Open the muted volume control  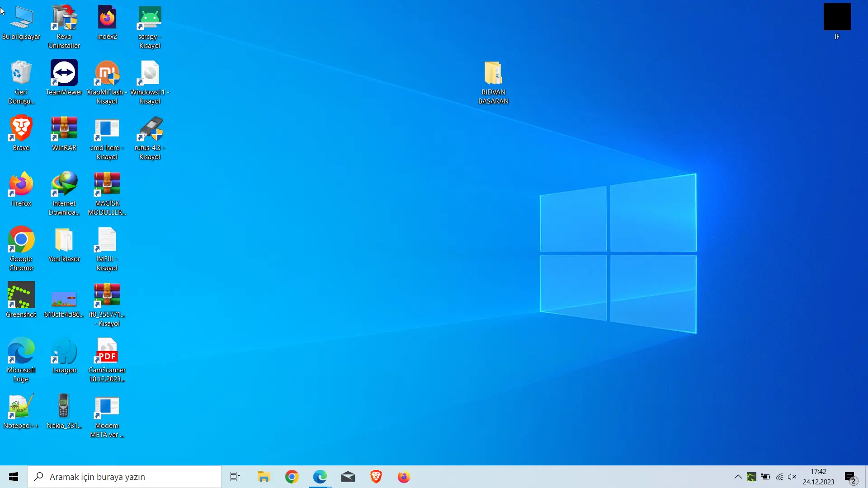pos(792,477)
